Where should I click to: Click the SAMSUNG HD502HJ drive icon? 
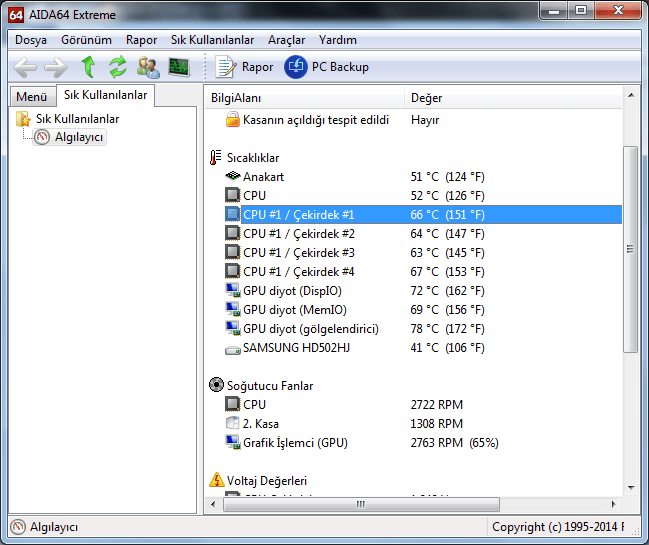tap(233, 351)
